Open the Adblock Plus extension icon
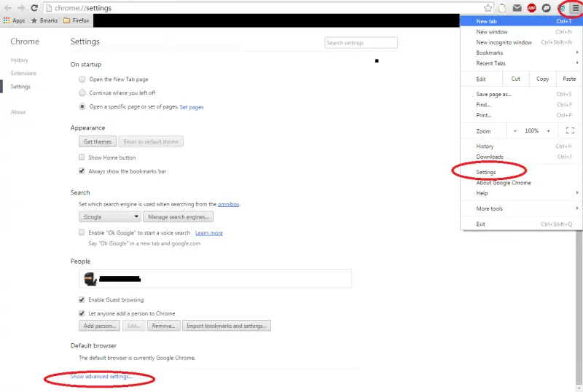The width and height of the screenshot is (583, 392). tap(532, 8)
